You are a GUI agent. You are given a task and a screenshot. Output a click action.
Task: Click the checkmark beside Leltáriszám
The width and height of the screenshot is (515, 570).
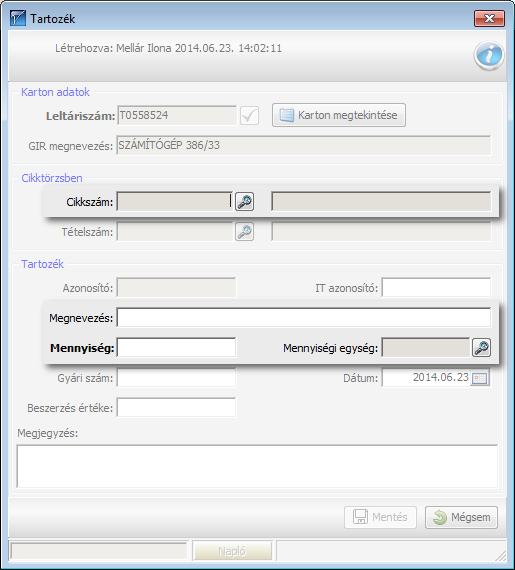(250, 116)
